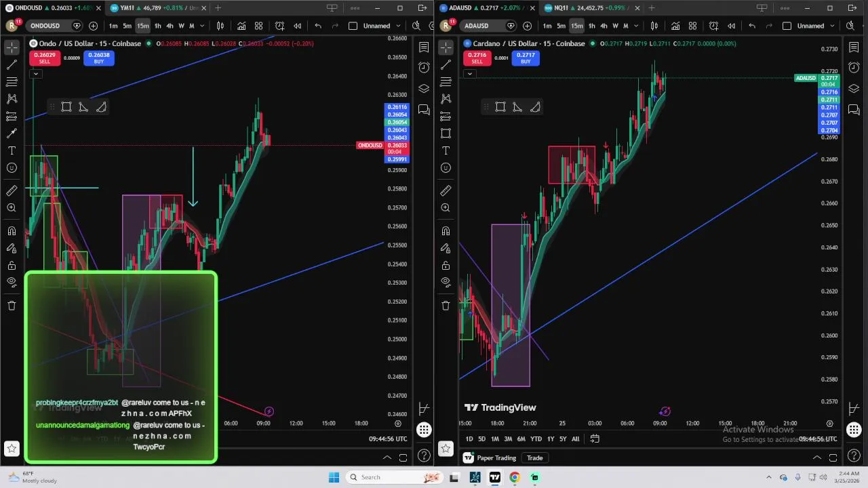This screenshot has width=868, height=488.
Task: Select 5m timeframe in ONDOUSD window
Action: pyautogui.click(x=127, y=26)
